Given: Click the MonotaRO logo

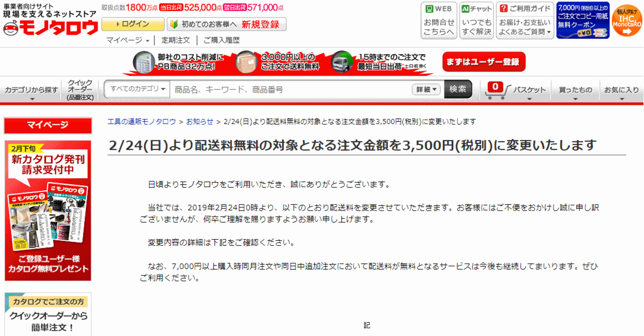Looking at the screenshot, I should pyautogui.click(x=50, y=27).
